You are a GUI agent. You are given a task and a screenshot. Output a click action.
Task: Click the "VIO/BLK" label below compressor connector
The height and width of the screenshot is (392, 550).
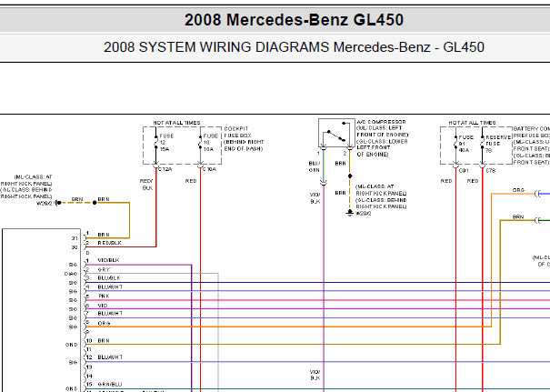point(315,198)
